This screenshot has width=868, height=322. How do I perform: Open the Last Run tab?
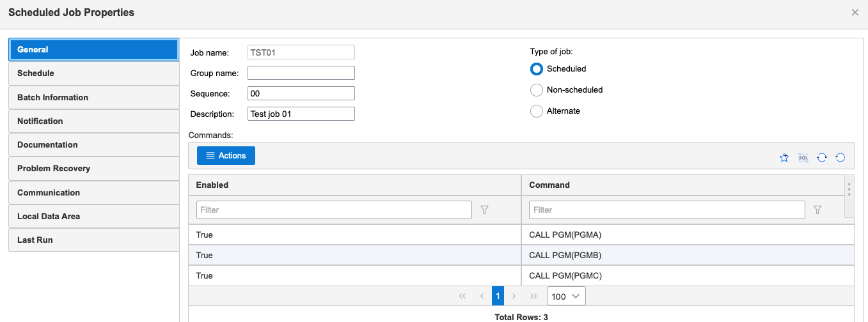coord(93,240)
